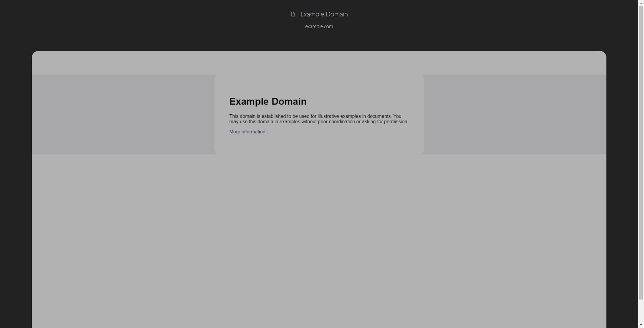Select the Example Domain tab title
644x328 pixels.
[324, 14]
